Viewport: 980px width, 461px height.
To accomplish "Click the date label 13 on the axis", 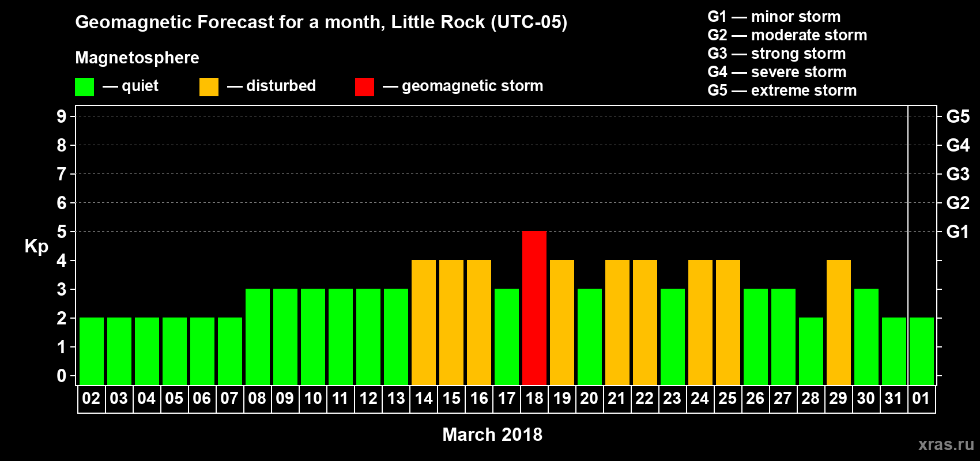I will coord(396,398).
